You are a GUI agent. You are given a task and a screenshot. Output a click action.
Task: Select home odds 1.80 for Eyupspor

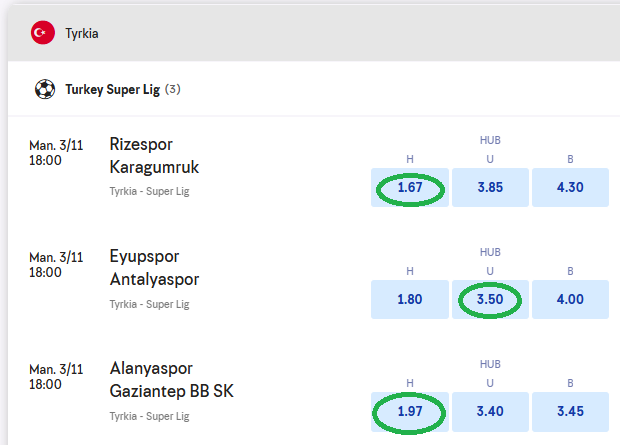(409, 299)
